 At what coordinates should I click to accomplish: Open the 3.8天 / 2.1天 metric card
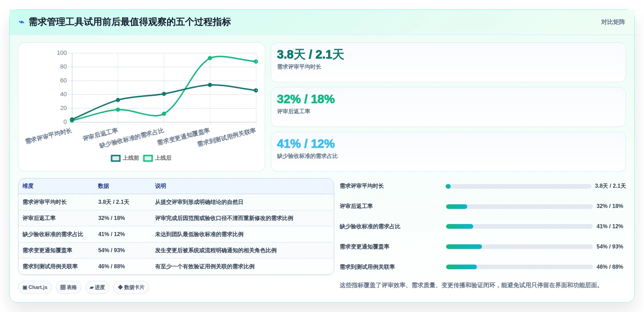pos(448,62)
